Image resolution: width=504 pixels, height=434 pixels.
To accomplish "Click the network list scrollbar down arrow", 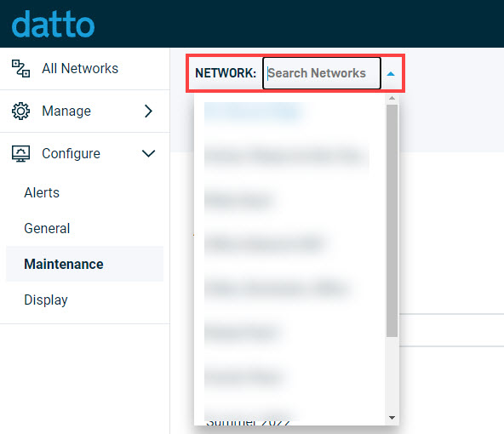I will (x=392, y=418).
